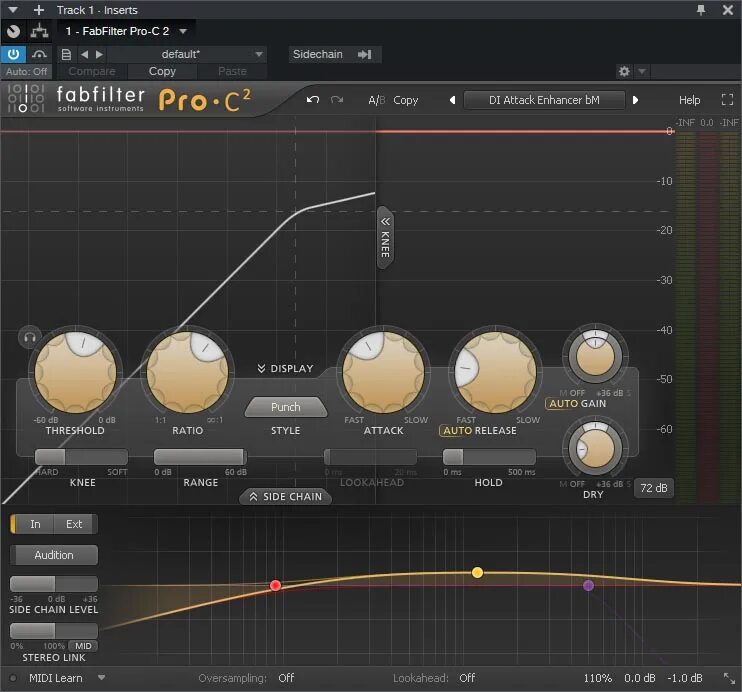Click the LOOKAHEAD slider
This screenshot has height=692, width=742.
tap(371, 457)
